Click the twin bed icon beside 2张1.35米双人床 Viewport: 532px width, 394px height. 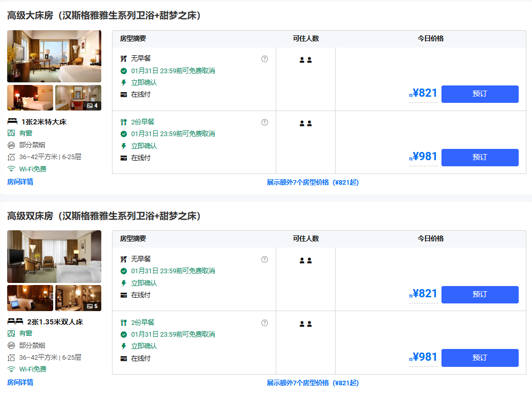point(15,322)
